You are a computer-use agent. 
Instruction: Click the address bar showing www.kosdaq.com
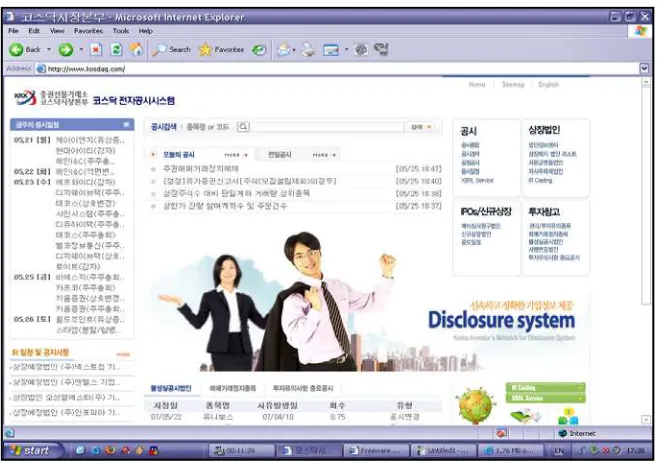coord(338,69)
